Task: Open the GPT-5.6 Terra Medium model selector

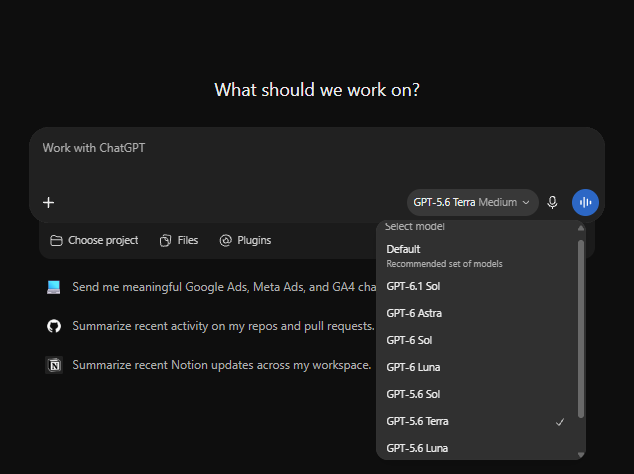Action: [x=472, y=202]
